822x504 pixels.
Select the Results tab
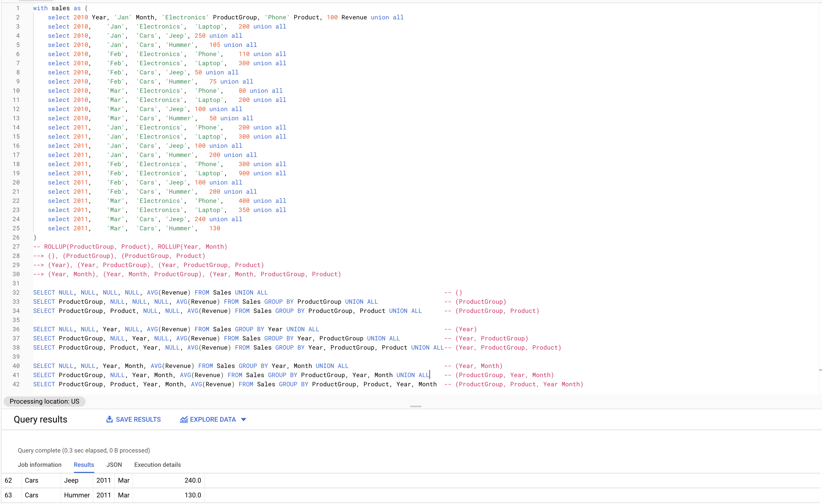(84, 465)
